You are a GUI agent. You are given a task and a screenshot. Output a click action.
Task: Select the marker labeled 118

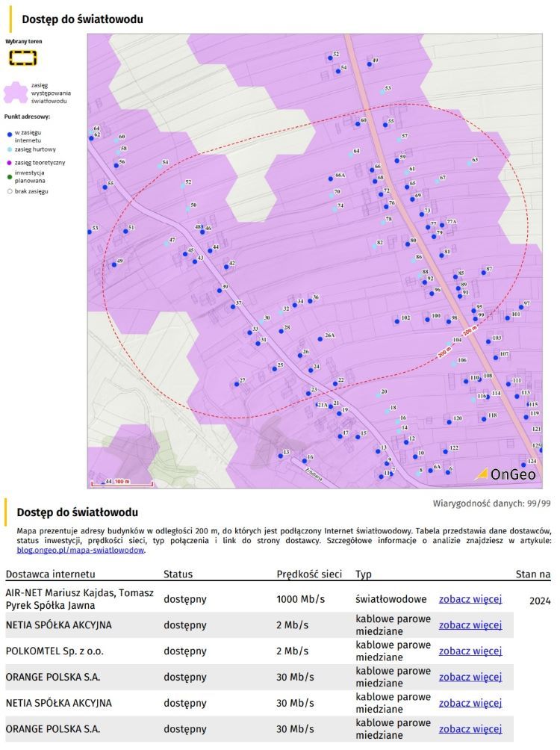484,419
